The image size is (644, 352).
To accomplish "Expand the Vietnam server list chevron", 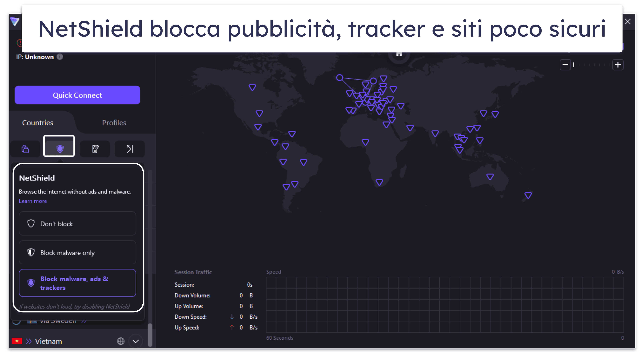I will click(x=136, y=341).
